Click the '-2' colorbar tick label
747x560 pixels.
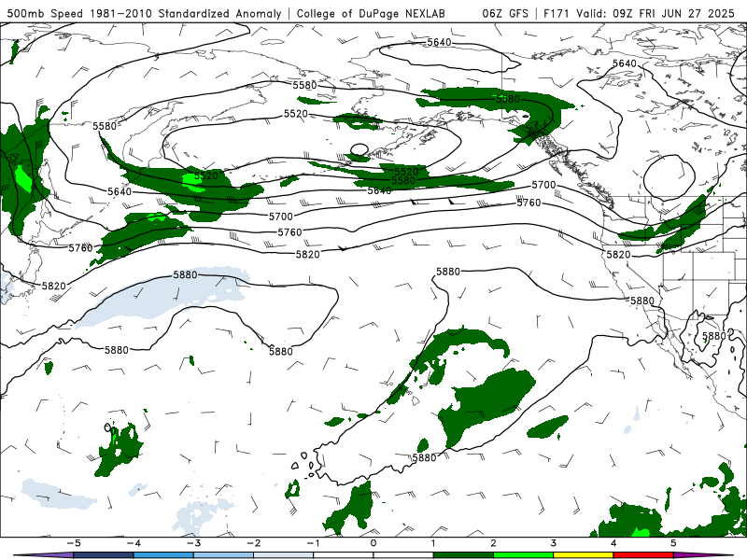pyautogui.click(x=253, y=543)
